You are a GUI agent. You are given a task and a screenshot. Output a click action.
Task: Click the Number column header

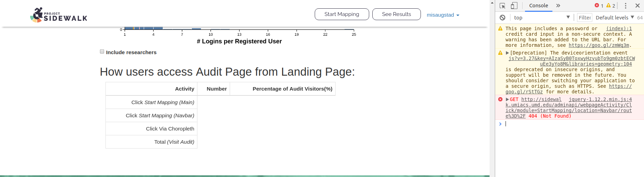pyautogui.click(x=214, y=89)
